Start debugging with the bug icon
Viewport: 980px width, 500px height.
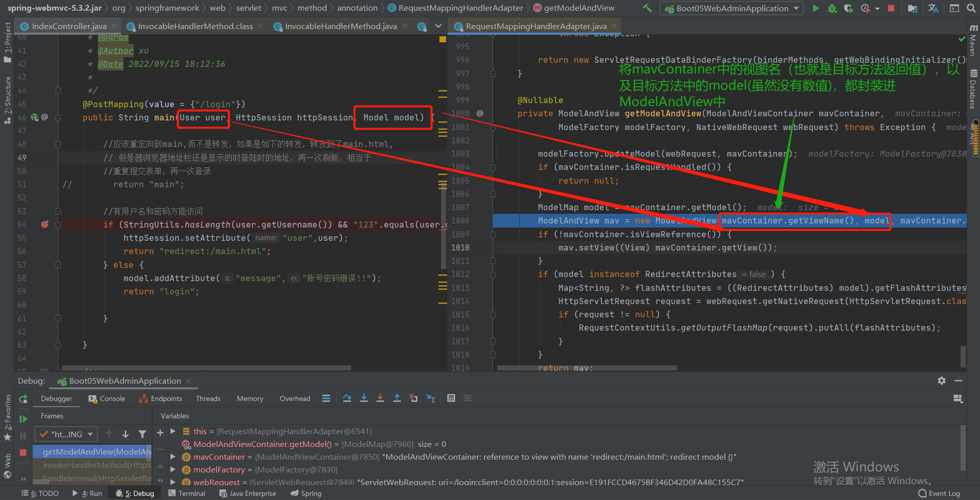832,8
